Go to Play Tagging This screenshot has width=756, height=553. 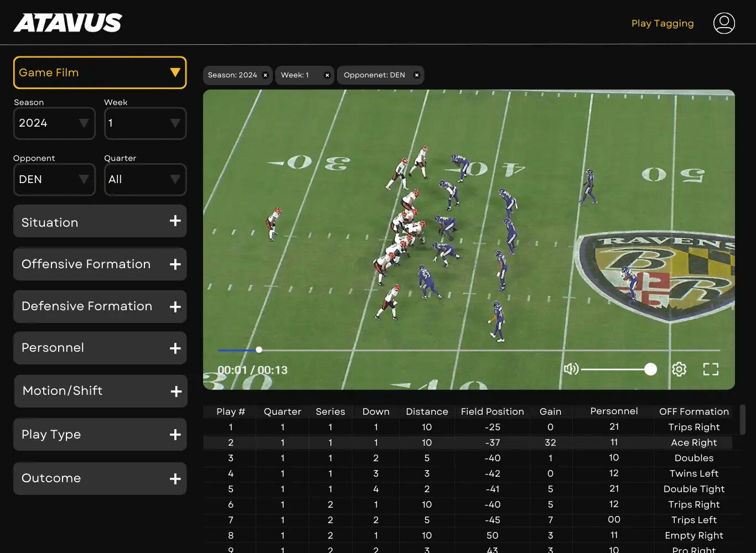point(662,23)
